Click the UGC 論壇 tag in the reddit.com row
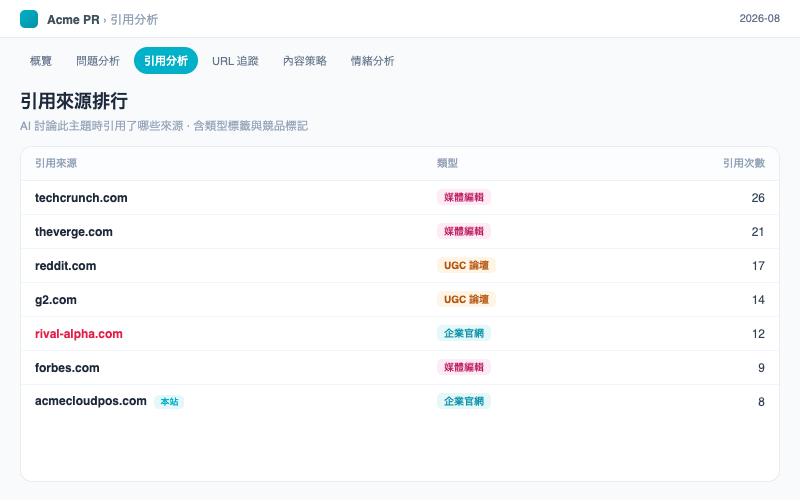This screenshot has width=800, height=500. pyautogui.click(x=466, y=265)
